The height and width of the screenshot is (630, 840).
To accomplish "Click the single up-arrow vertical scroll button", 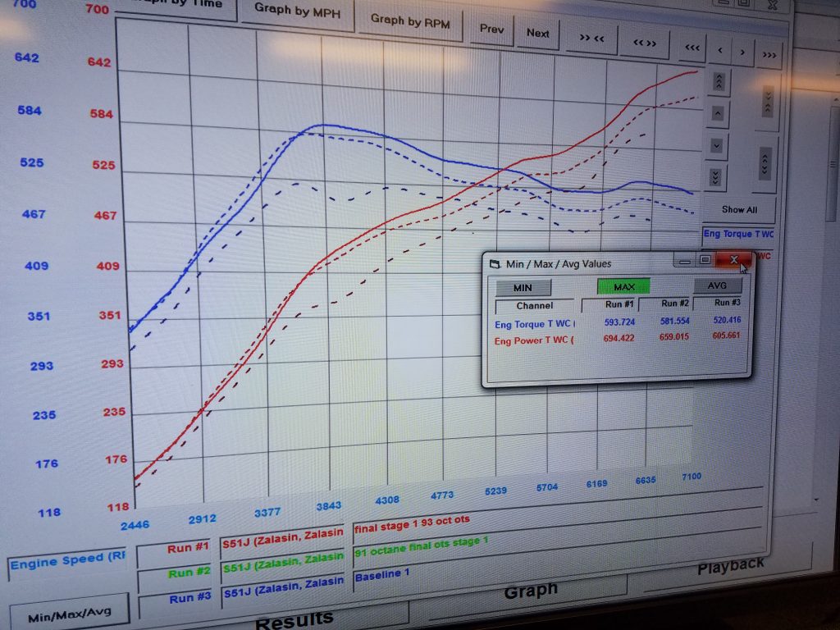I will [x=717, y=113].
